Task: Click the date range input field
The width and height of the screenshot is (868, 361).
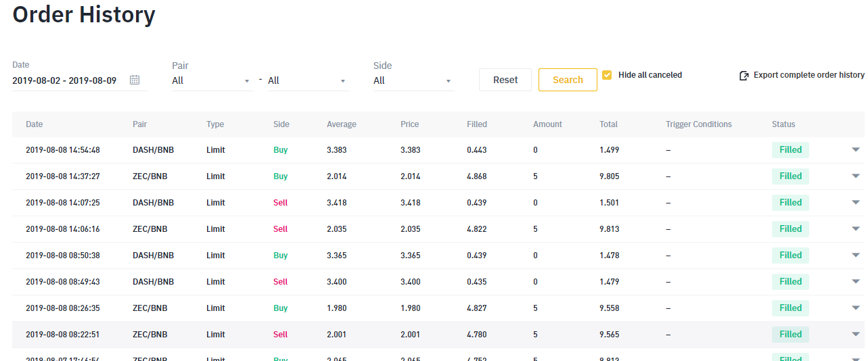Action: pos(65,80)
